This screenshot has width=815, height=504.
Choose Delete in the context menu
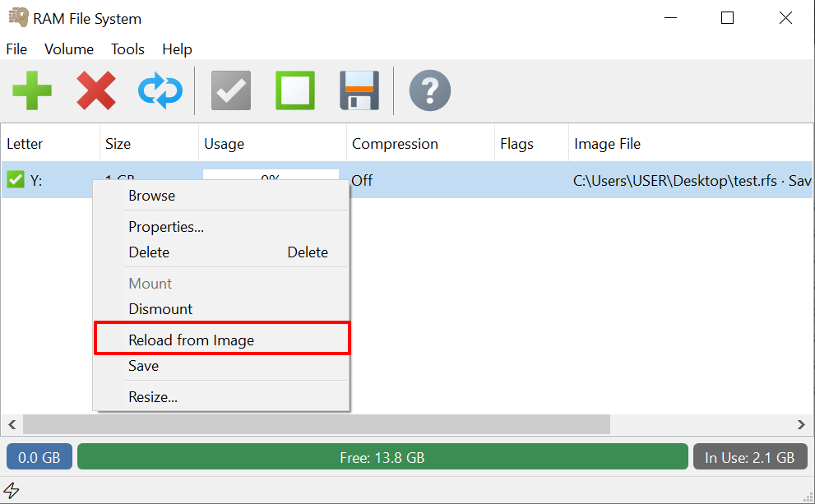pyautogui.click(x=221, y=252)
